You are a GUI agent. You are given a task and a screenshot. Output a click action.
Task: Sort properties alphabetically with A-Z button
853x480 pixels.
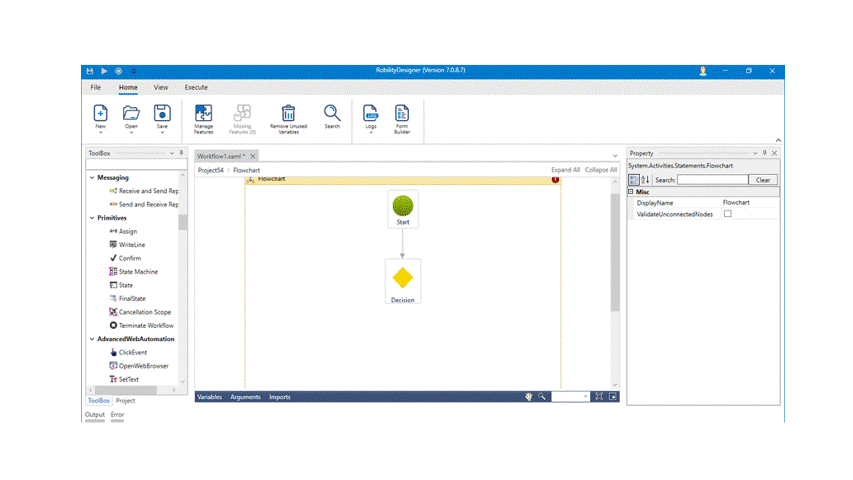(x=645, y=180)
